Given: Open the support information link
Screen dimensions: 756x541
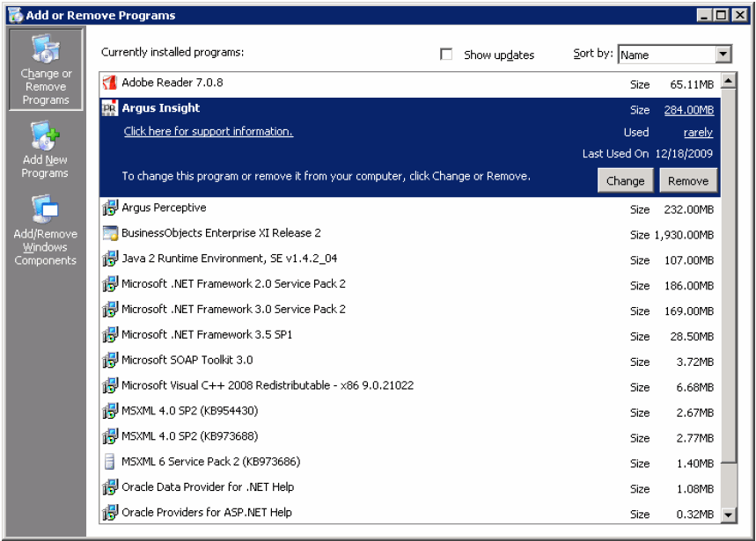Looking at the screenshot, I should point(209,132).
